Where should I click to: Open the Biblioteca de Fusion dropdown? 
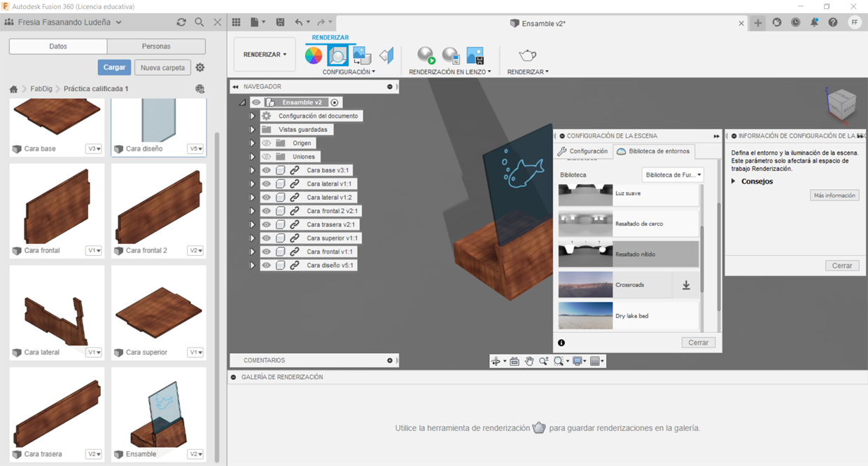[x=673, y=174]
